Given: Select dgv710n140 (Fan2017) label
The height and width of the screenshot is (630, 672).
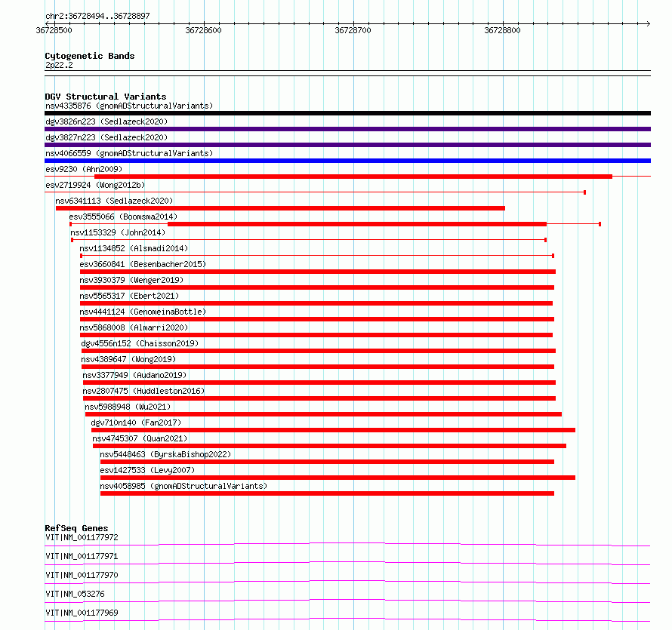Looking at the screenshot, I should pos(136,423).
